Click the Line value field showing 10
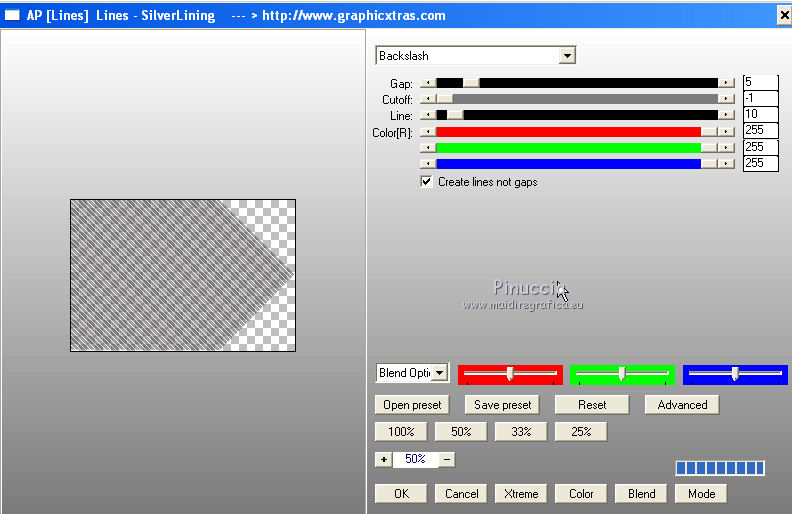Screen dimensions: 792x514 pyautogui.click(x=760, y=114)
